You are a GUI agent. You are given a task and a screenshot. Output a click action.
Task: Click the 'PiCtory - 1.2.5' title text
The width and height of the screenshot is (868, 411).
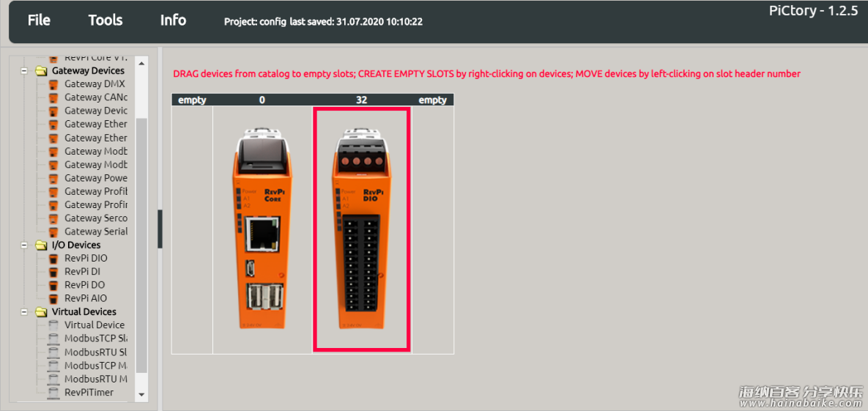click(x=813, y=12)
